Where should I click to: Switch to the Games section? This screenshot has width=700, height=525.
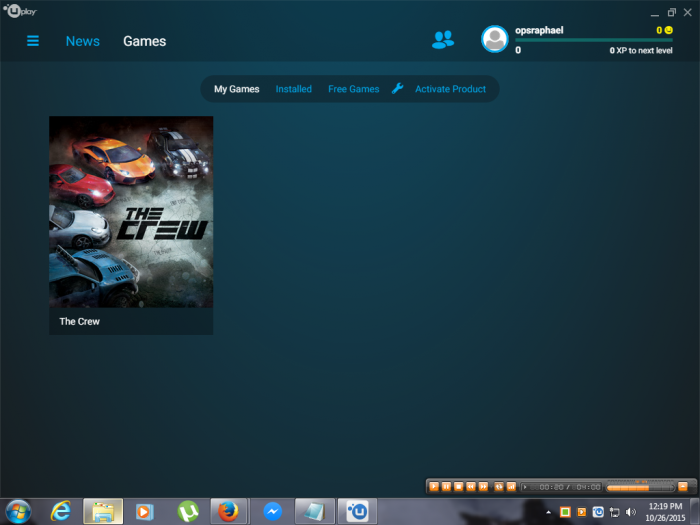click(x=145, y=41)
